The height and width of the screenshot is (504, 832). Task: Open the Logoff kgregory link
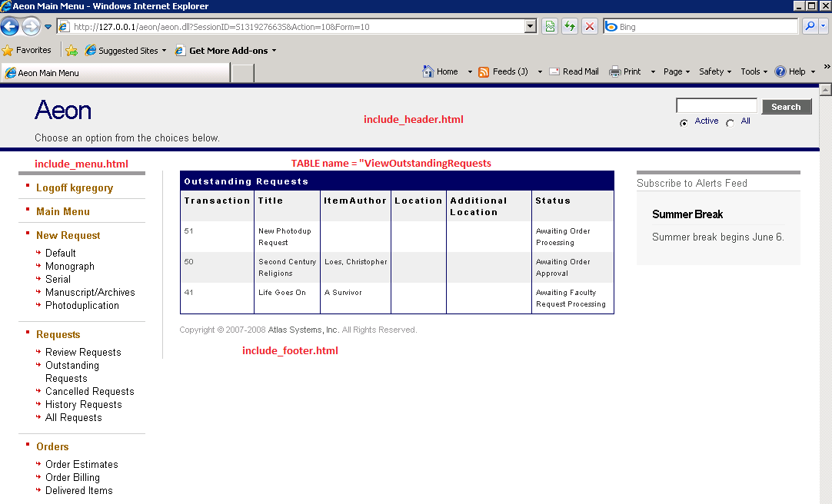pyautogui.click(x=75, y=188)
